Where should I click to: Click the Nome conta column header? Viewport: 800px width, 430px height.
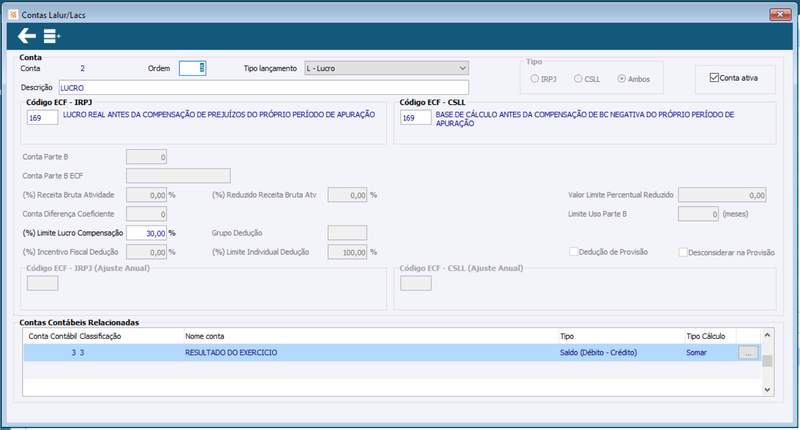click(205, 336)
